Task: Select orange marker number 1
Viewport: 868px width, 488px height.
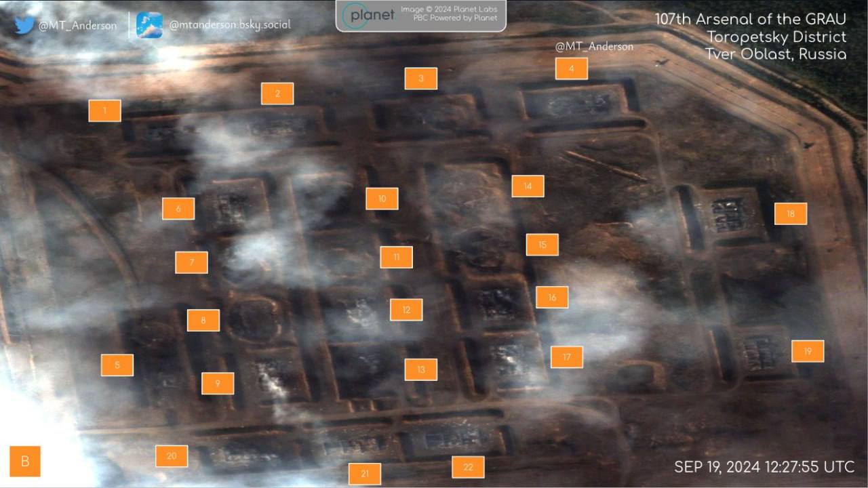Action: (x=104, y=110)
